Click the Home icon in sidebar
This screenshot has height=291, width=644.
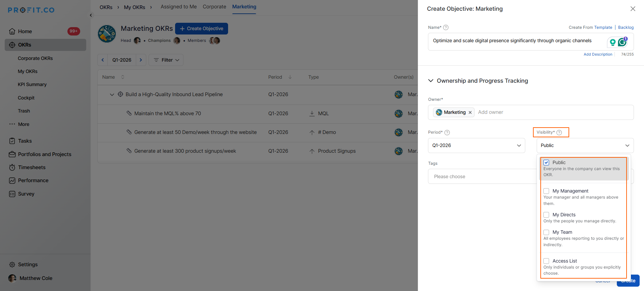pos(12,31)
